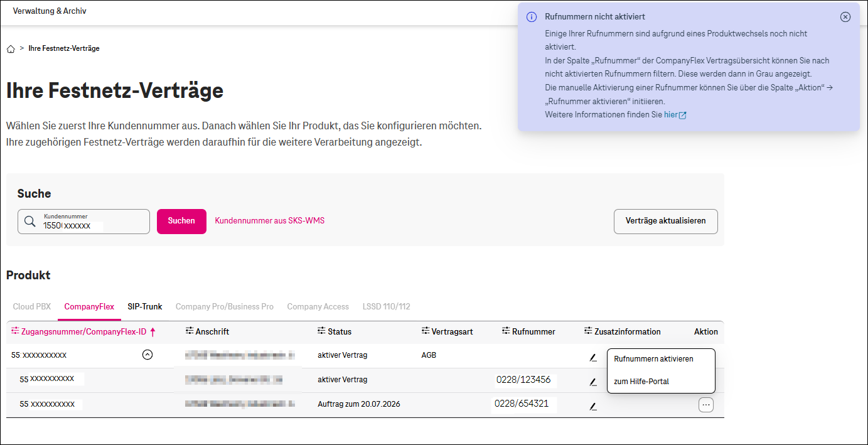Select 'Rufnummern aktivieren' from action menu

click(653, 359)
